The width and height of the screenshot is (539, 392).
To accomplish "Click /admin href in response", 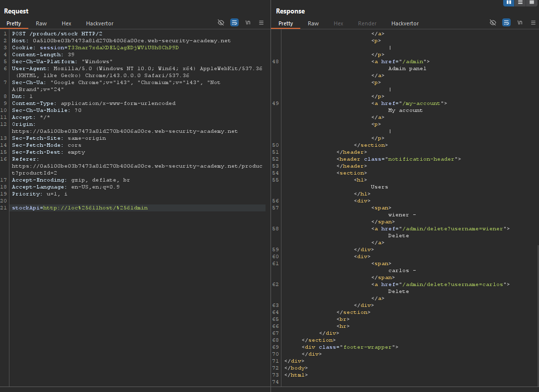I will (x=413, y=62).
